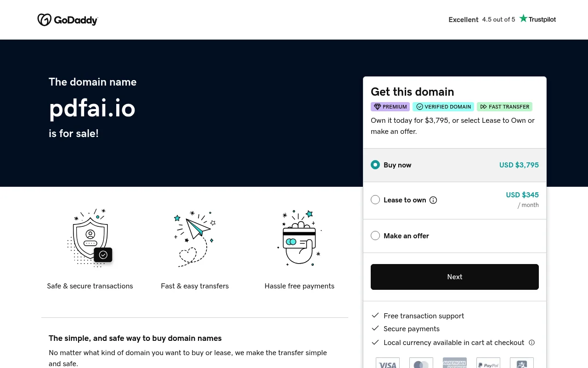Click the PREMIUM diamond badge
The image size is (588, 368).
(x=390, y=107)
